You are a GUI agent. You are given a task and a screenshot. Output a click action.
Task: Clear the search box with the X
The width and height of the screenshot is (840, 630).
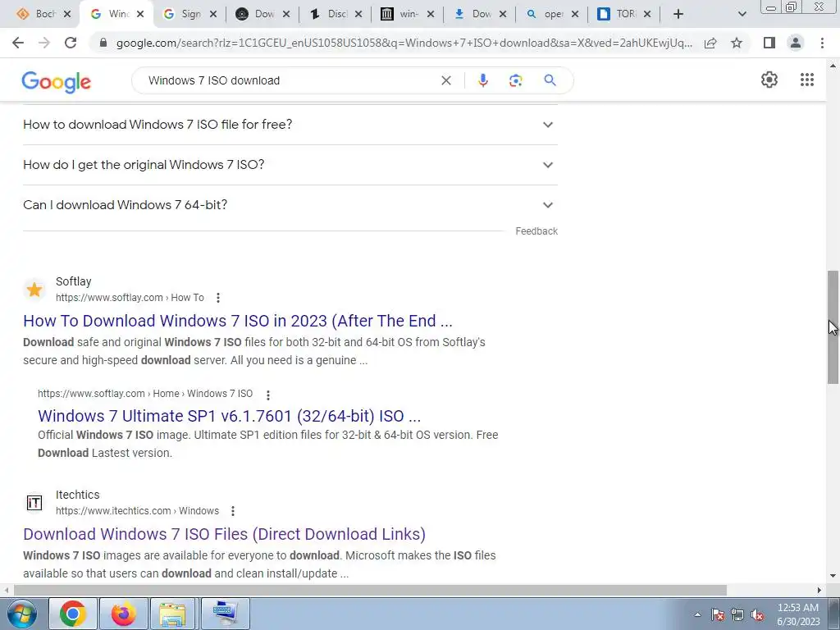(x=445, y=80)
